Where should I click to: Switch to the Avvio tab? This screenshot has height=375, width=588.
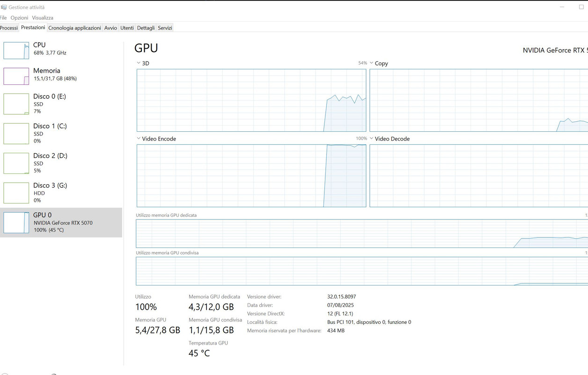[x=110, y=28]
